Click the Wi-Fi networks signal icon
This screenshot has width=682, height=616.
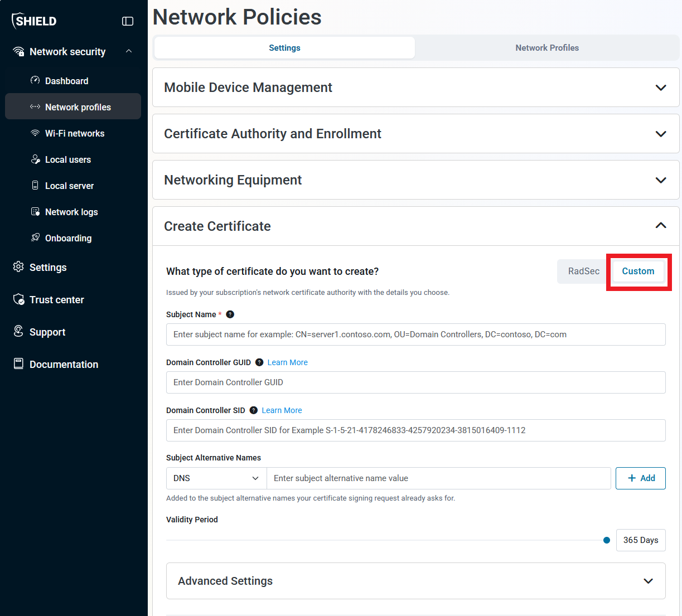click(35, 133)
